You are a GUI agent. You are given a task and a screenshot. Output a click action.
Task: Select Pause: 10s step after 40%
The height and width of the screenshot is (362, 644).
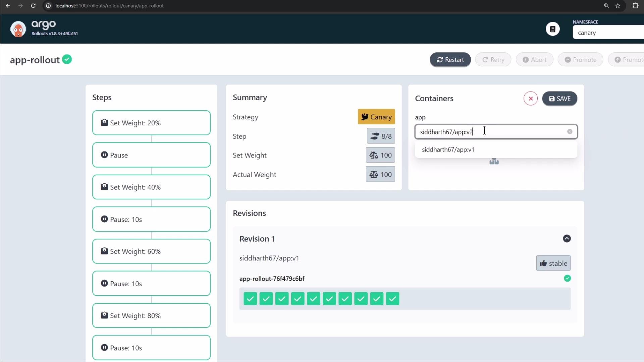[151, 219]
